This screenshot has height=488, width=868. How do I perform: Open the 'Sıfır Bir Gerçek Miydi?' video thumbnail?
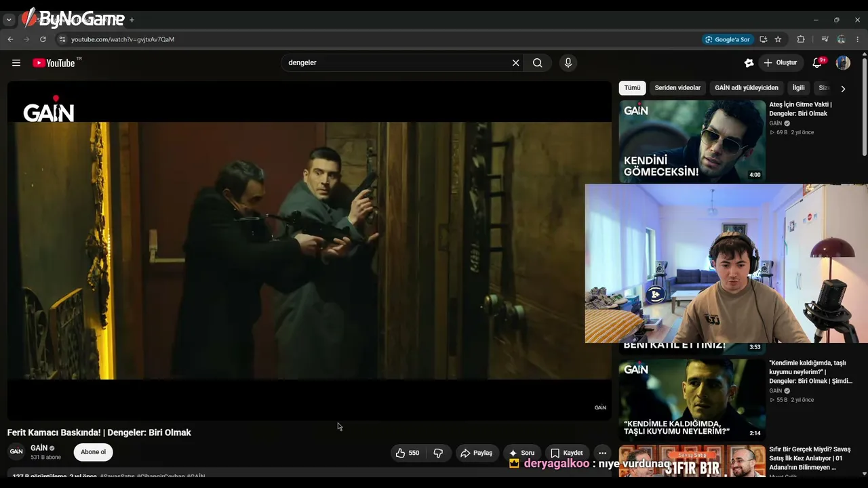tap(692, 461)
